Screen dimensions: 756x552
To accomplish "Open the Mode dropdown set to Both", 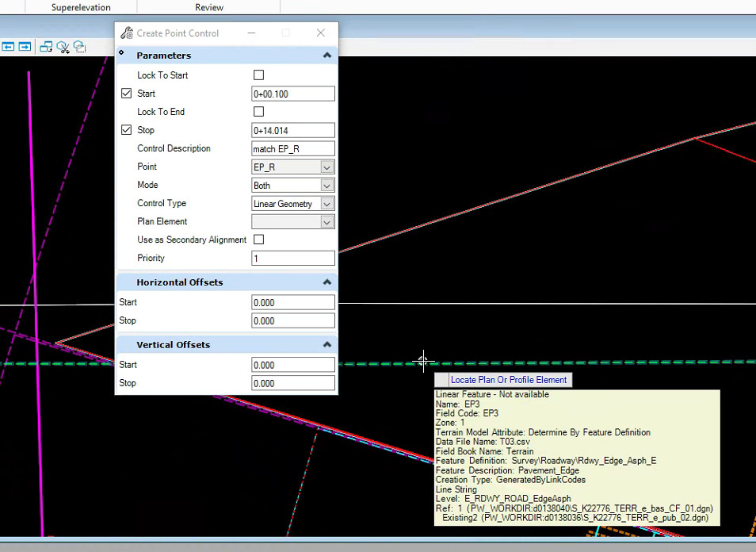I will pos(326,186).
